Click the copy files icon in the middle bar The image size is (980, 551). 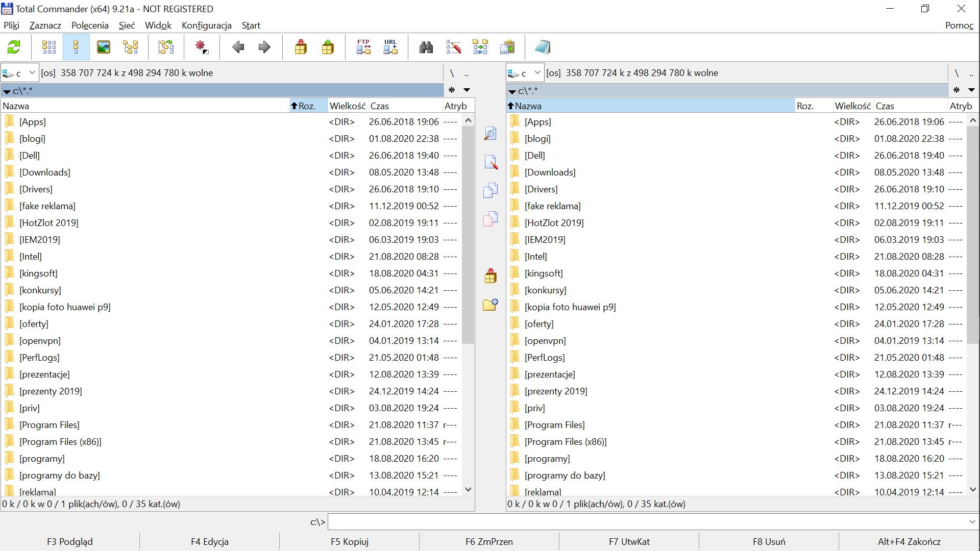491,190
